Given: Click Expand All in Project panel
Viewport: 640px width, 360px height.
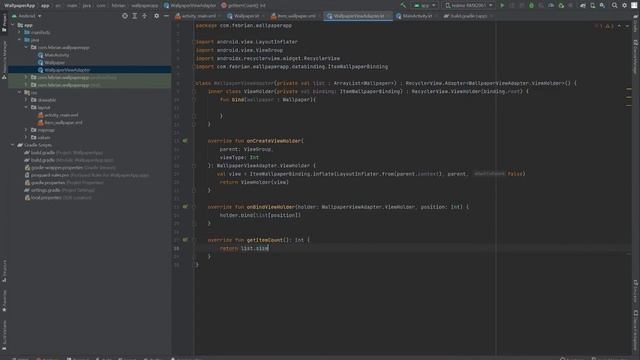Looking at the screenshot, I should pos(135,16).
